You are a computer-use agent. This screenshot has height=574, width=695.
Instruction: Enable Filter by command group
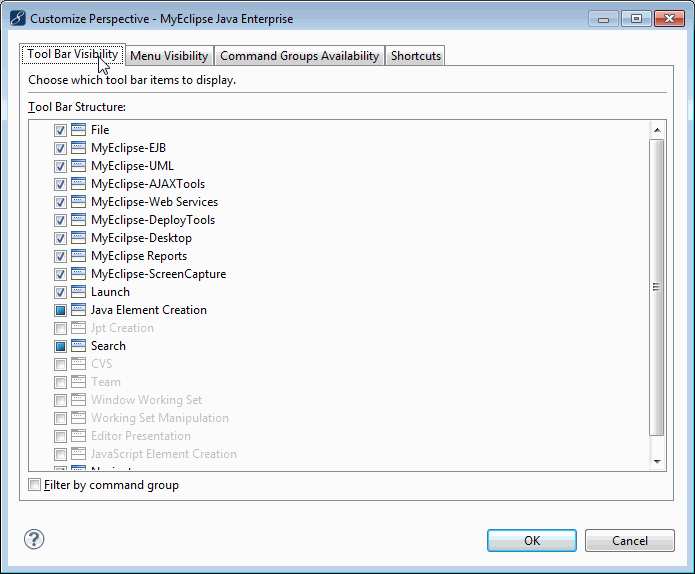pos(34,484)
